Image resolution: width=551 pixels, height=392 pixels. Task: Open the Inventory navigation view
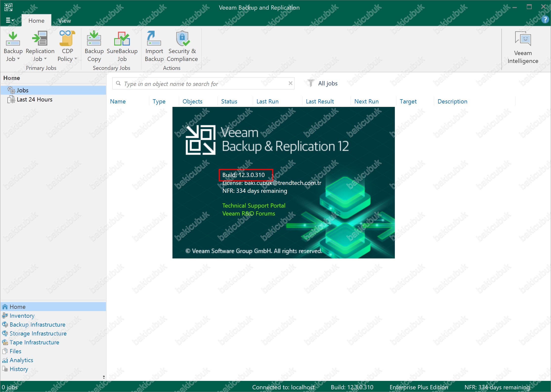coord(53,316)
